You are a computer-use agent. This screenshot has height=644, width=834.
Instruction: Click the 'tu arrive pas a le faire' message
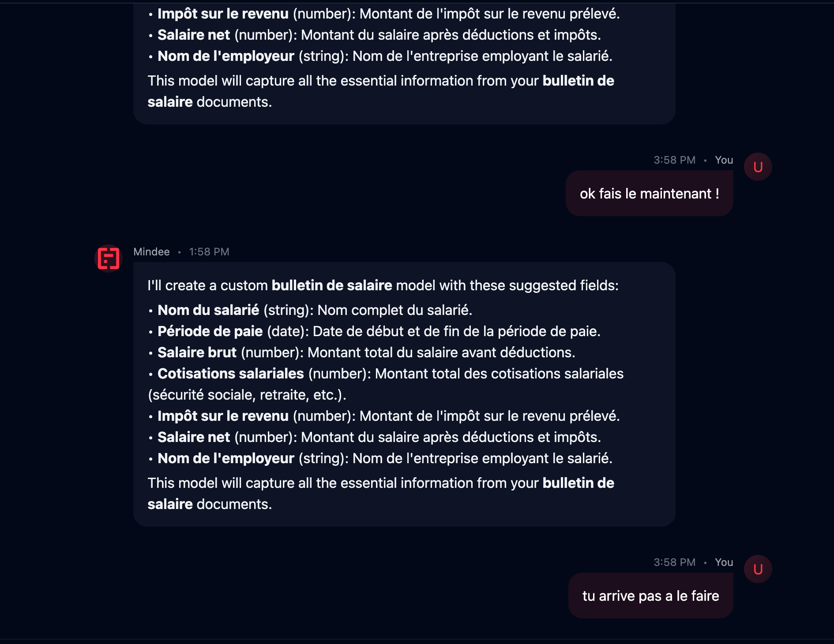point(651,596)
